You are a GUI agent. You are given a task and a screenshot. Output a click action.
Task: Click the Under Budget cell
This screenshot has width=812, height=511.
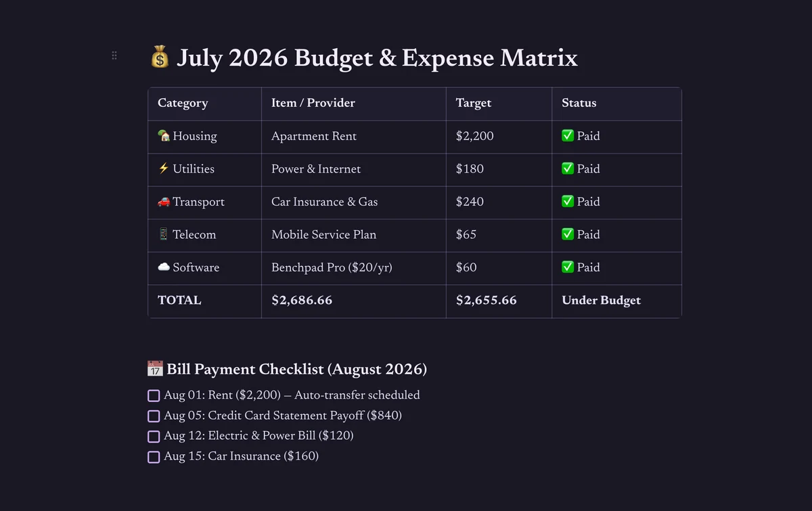tap(616, 301)
